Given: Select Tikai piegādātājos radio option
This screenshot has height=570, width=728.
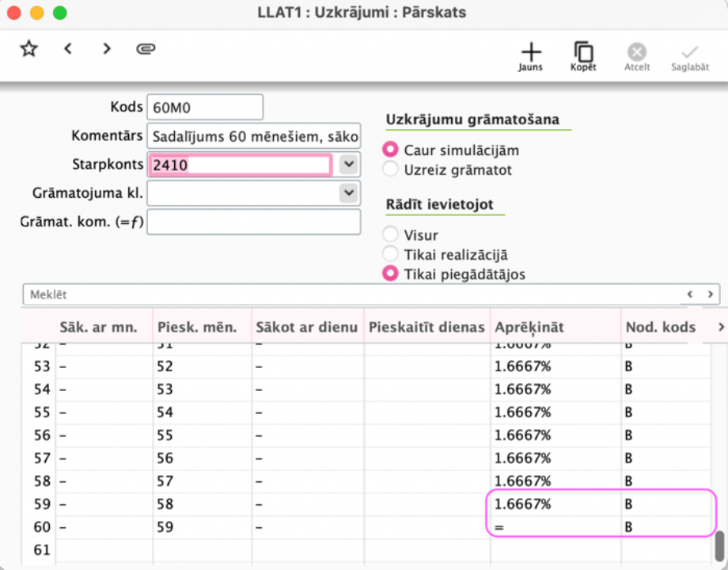Looking at the screenshot, I should click(x=390, y=274).
